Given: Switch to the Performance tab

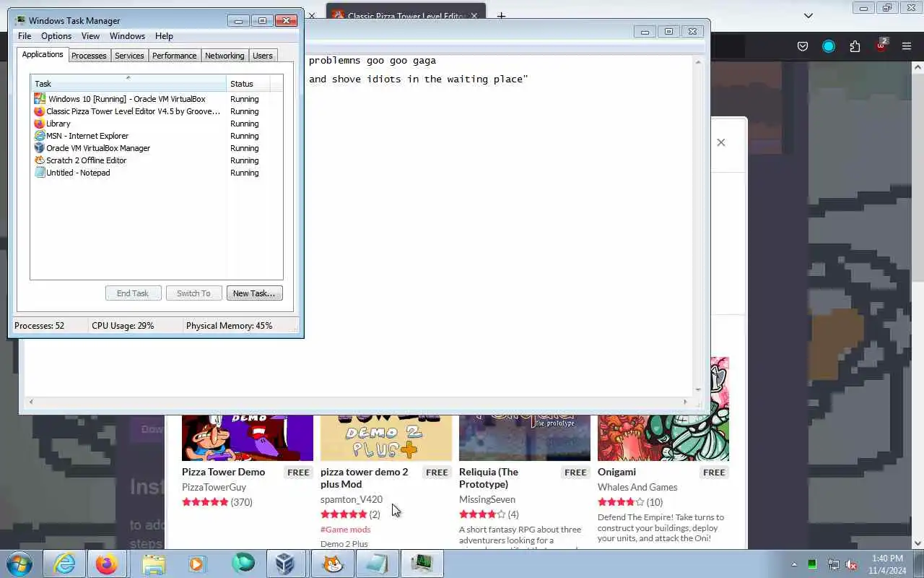Looking at the screenshot, I should 174,56.
